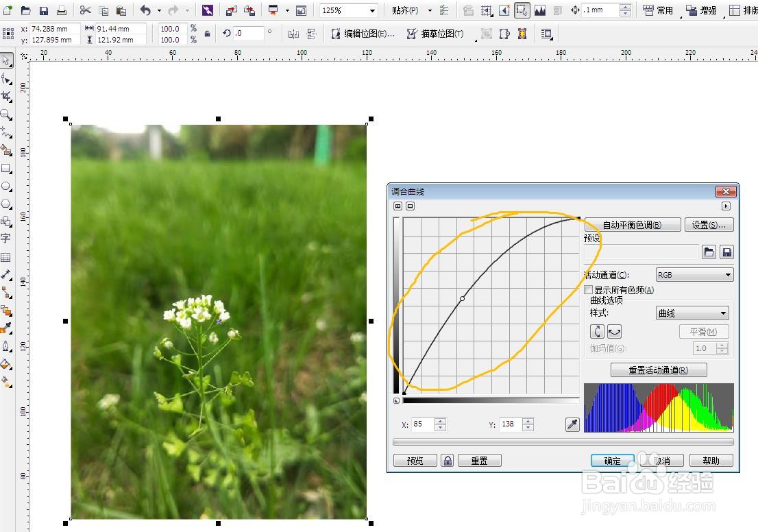
Task: Click the Print icon in the top toolbar
Action: coord(62,10)
